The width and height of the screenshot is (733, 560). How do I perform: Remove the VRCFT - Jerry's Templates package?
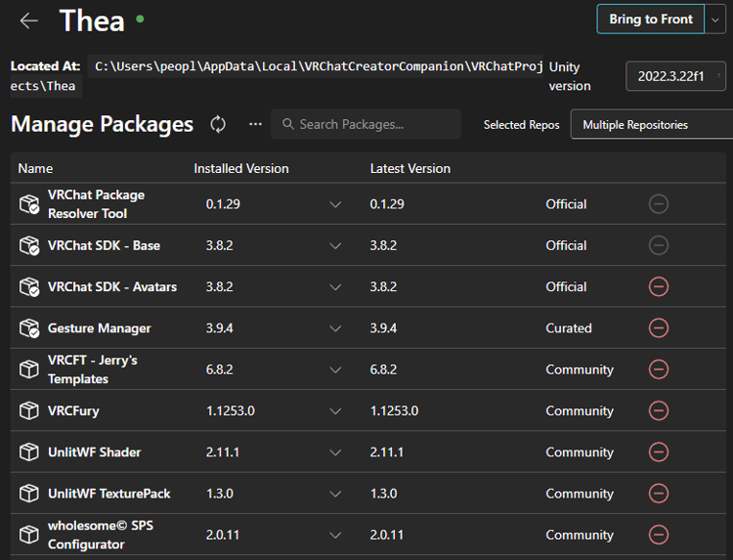pos(659,369)
